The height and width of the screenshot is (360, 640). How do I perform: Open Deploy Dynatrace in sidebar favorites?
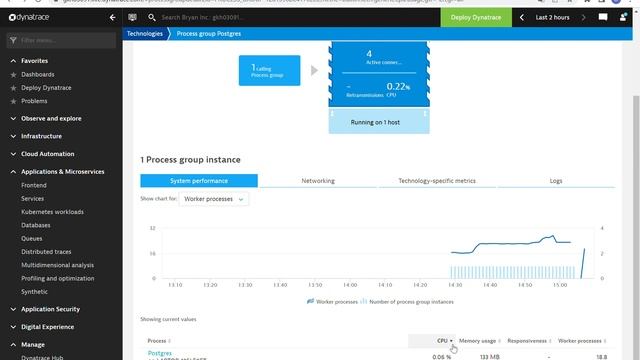(46, 88)
